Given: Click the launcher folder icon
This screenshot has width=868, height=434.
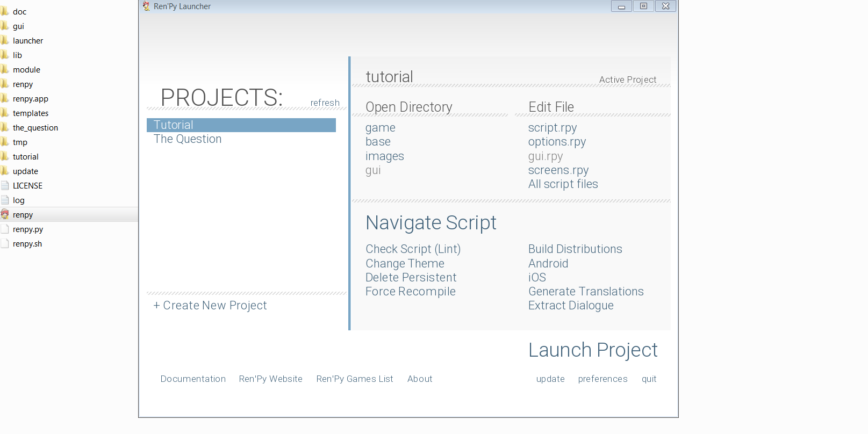Looking at the screenshot, I should click(x=5, y=40).
